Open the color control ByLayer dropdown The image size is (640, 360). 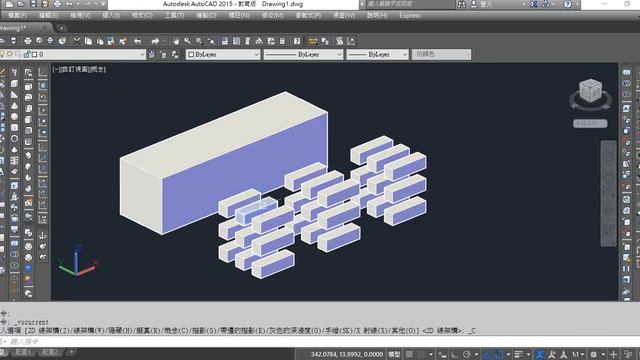(x=223, y=54)
